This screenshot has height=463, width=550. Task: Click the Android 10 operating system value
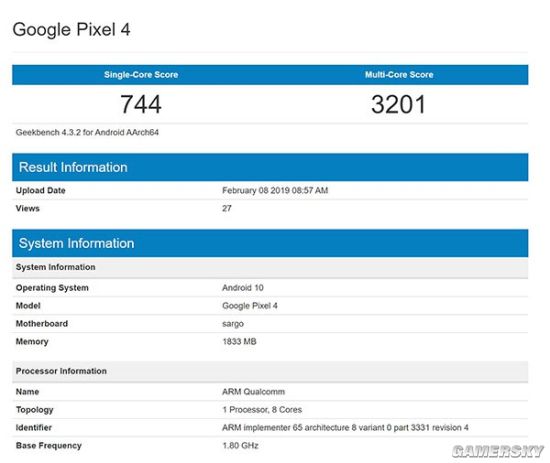click(x=243, y=288)
